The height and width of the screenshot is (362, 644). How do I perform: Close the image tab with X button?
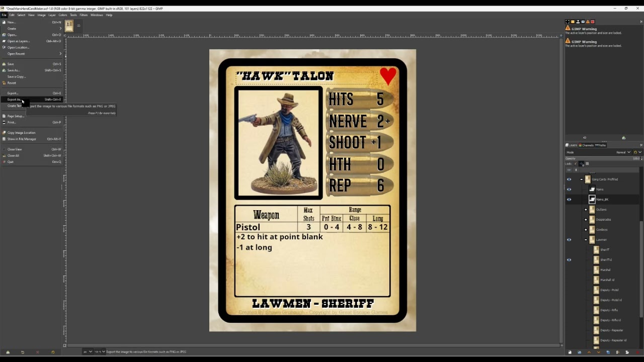[78, 25]
